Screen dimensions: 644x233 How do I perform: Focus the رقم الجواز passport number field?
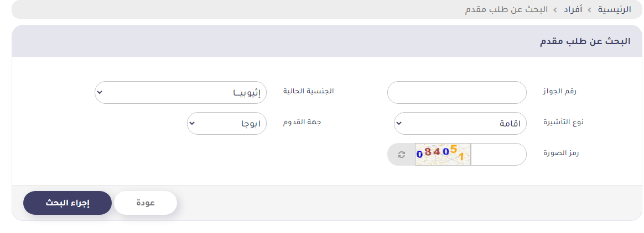tap(456, 93)
